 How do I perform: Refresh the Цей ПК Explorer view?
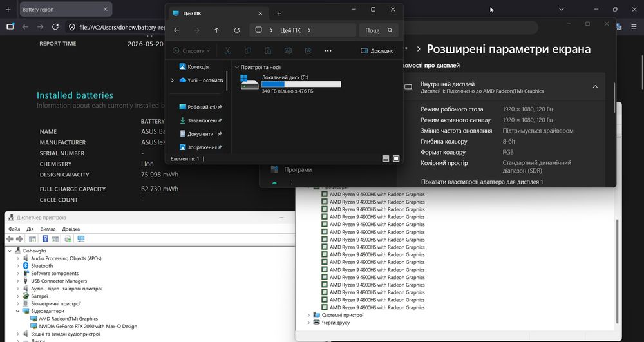(x=236, y=30)
